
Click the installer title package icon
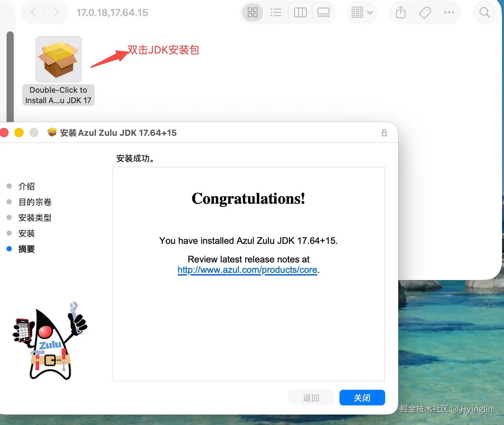click(x=52, y=132)
